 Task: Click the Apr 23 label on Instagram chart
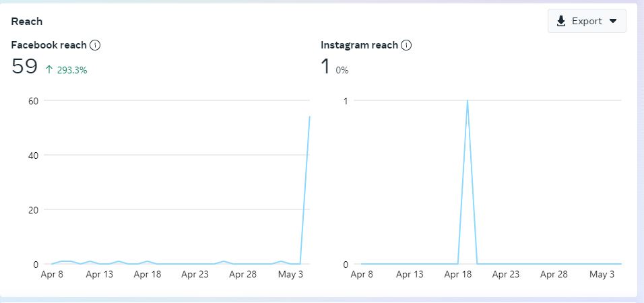(x=506, y=275)
